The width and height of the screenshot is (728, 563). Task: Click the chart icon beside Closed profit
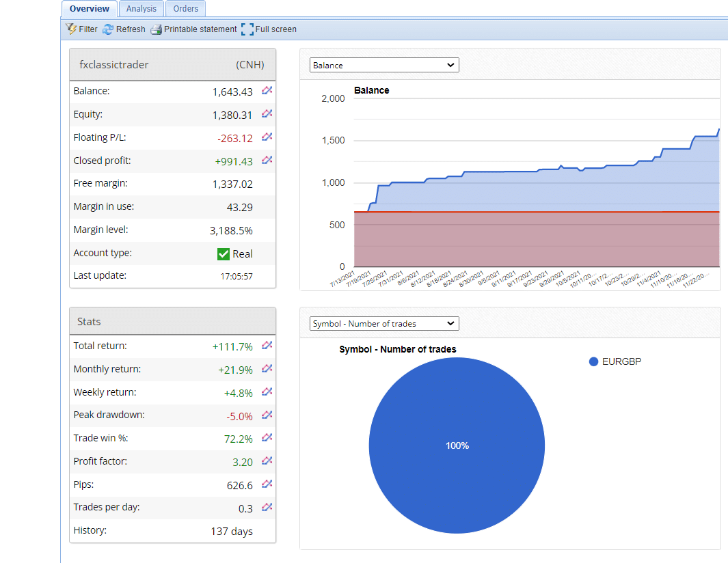pyautogui.click(x=267, y=161)
